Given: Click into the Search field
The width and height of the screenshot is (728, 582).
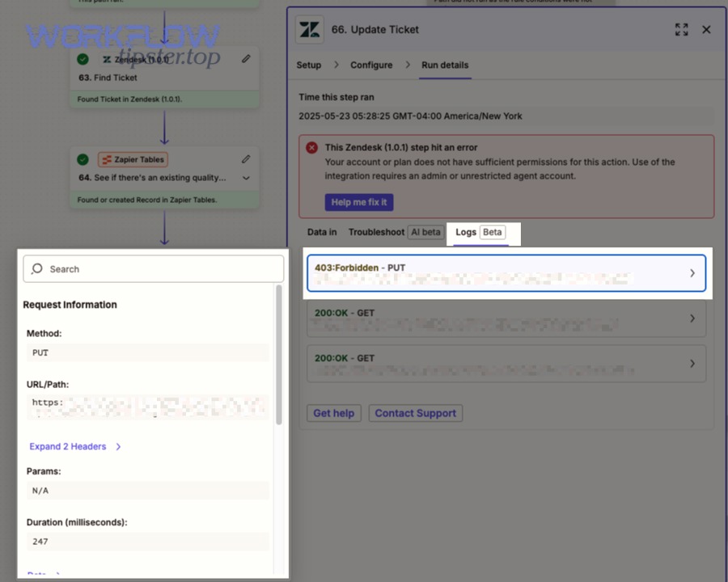Looking at the screenshot, I should pos(153,268).
